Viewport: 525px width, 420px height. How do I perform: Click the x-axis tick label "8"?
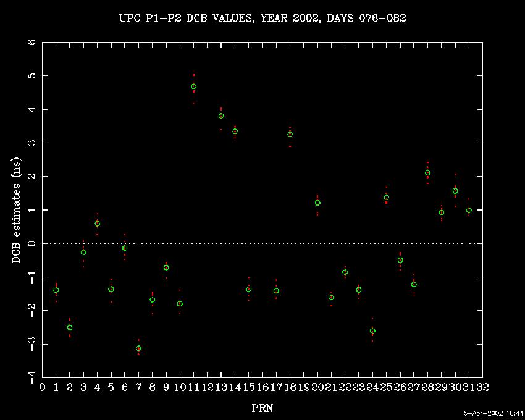[153, 387]
